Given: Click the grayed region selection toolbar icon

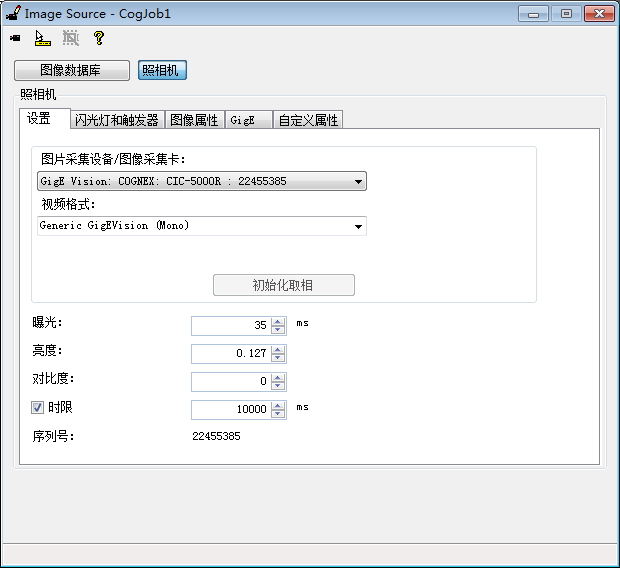Looking at the screenshot, I should point(71,38).
